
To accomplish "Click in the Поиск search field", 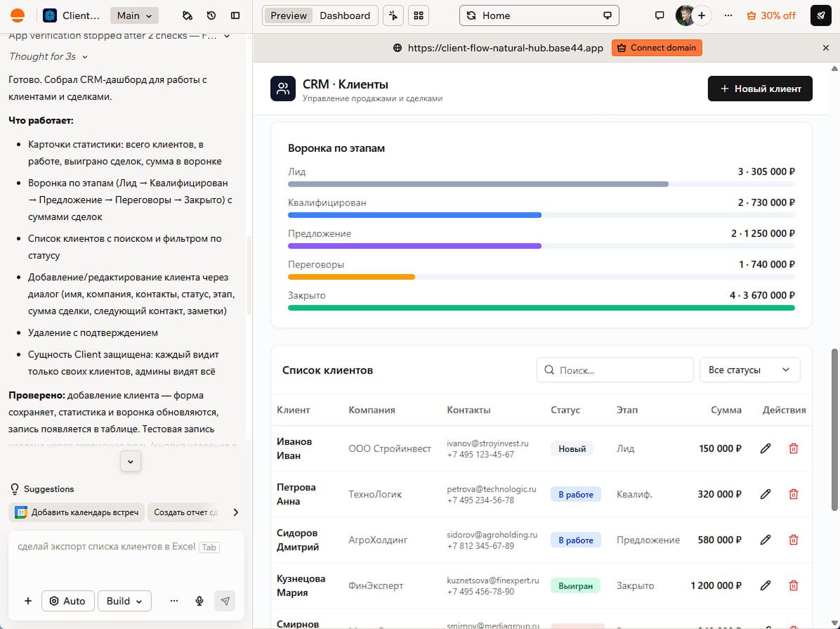I will click(615, 370).
